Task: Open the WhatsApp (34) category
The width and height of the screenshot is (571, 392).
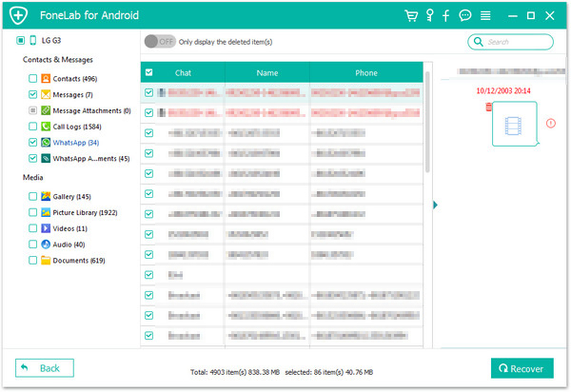Action: pyautogui.click(x=76, y=143)
